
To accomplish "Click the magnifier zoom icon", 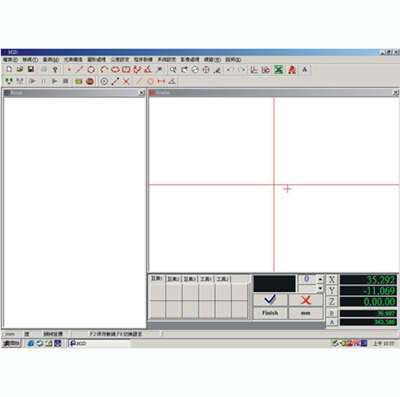I will point(172,70).
